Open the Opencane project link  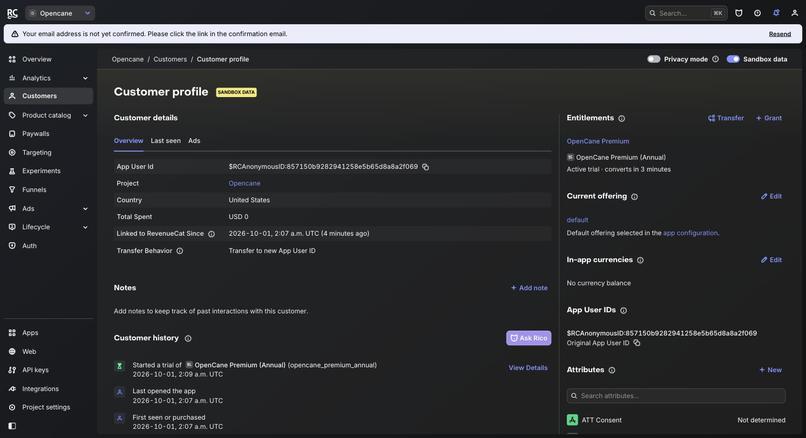pos(244,184)
